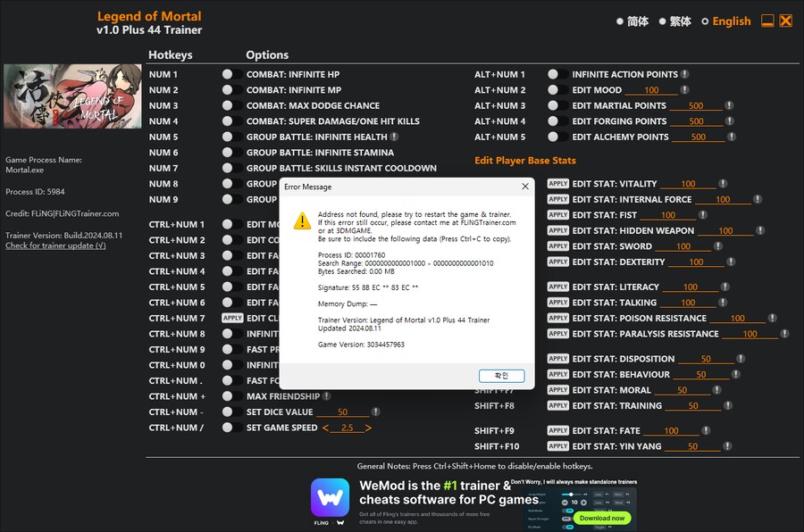Click the info icon beside Edit Stat: Behaviour
This screenshot has width=804, height=532.
(736, 374)
